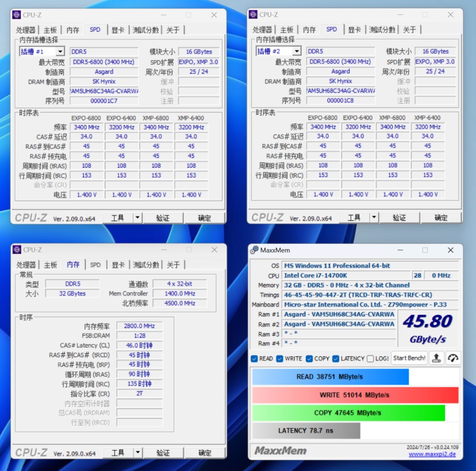Open the 插槽 #2 slot dropdown
Image resolution: width=476 pixels, height=471 pixels.
(x=297, y=51)
